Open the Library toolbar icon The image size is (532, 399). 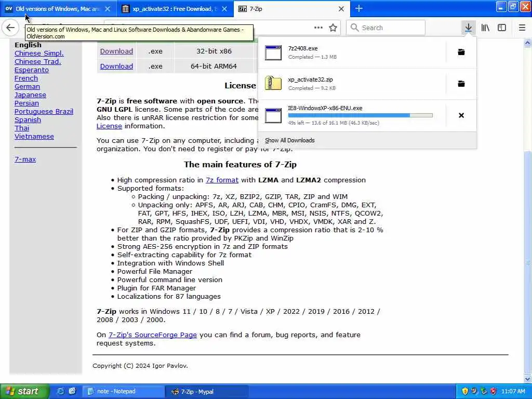pyautogui.click(x=485, y=28)
